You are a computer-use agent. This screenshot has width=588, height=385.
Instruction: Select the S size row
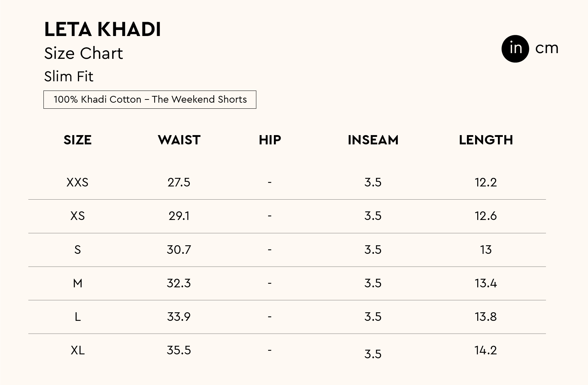click(77, 250)
